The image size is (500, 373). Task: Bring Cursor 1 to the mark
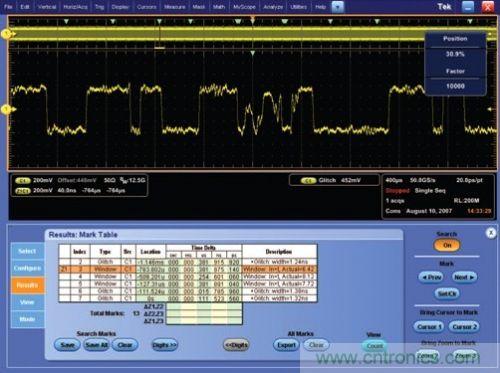[x=429, y=327]
